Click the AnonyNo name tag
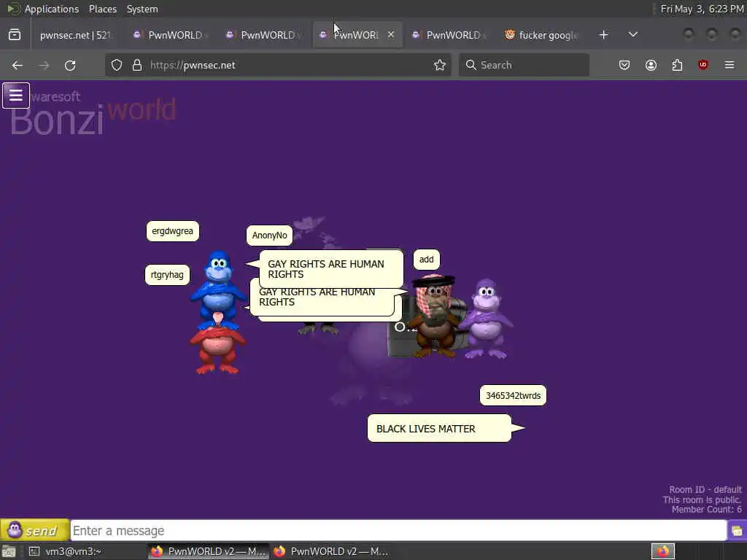Image resolution: width=747 pixels, height=560 pixels. click(270, 236)
